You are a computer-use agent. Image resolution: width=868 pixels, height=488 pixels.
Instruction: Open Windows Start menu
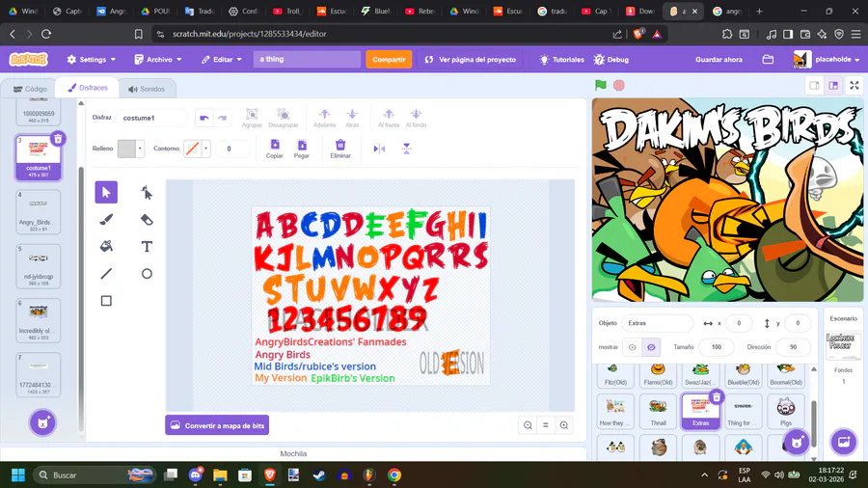pos(17,474)
